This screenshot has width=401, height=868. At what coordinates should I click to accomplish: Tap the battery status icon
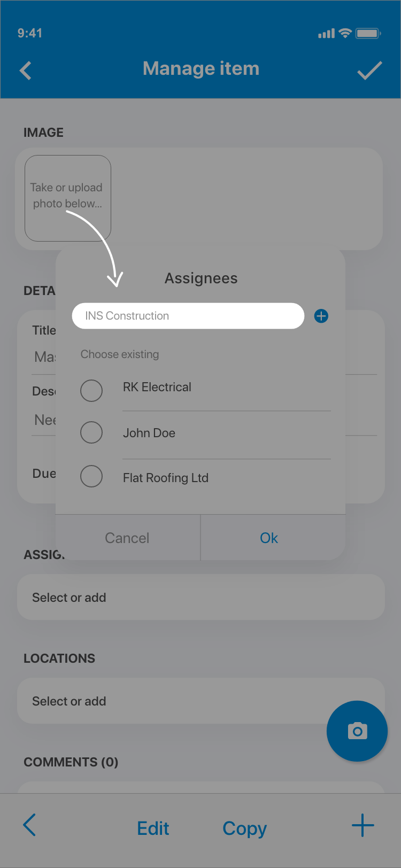(x=368, y=33)
